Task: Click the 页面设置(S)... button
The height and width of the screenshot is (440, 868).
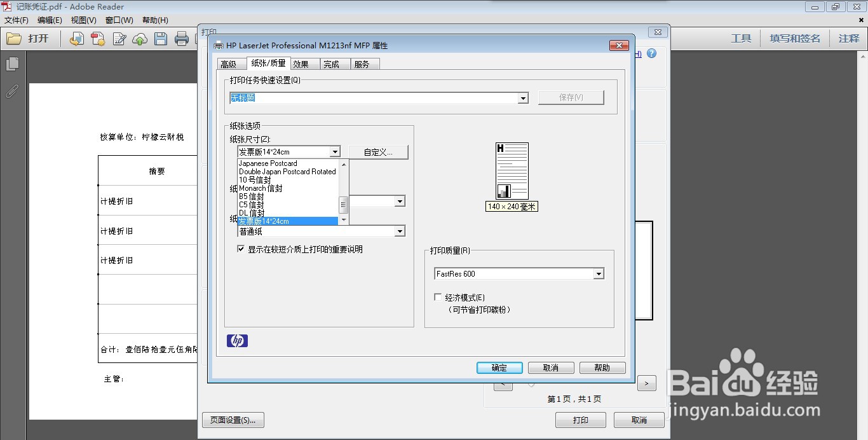Action: click(233, 420)
